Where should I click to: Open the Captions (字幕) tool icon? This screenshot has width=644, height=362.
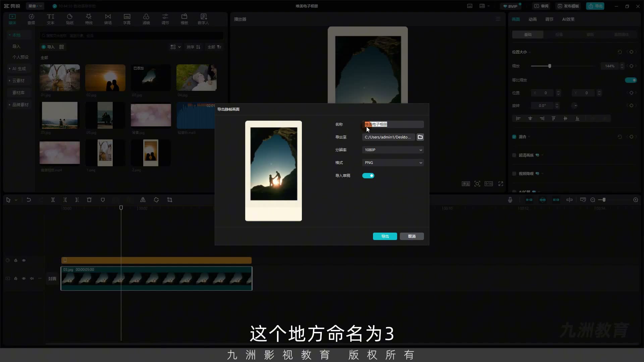pos(127,19)
